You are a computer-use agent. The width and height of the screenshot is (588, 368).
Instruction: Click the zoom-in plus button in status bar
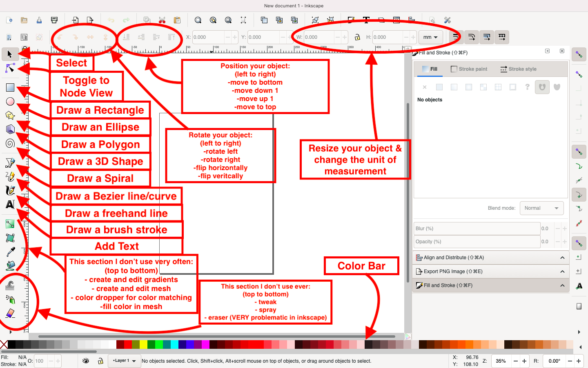pyautogui.click(x=524, y=361)
